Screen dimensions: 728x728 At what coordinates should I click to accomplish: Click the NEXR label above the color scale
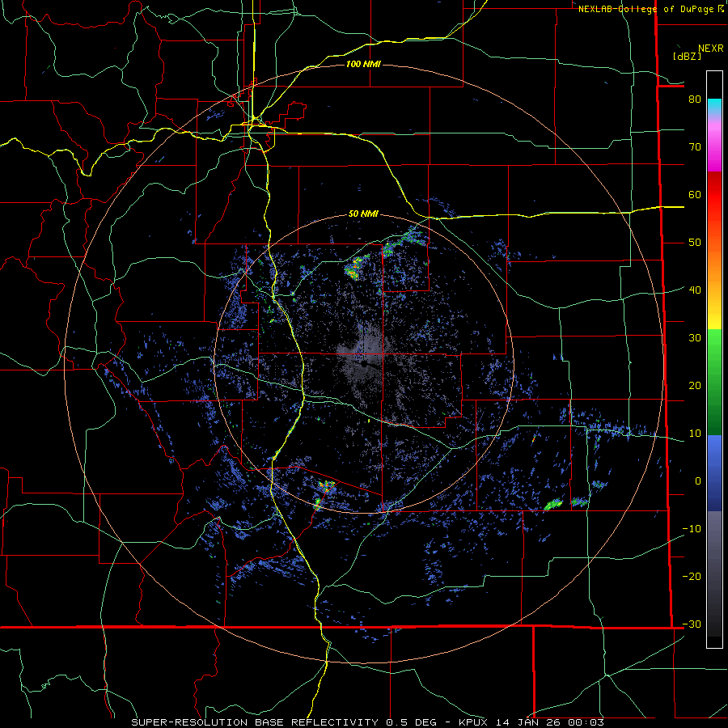point(710,49)
